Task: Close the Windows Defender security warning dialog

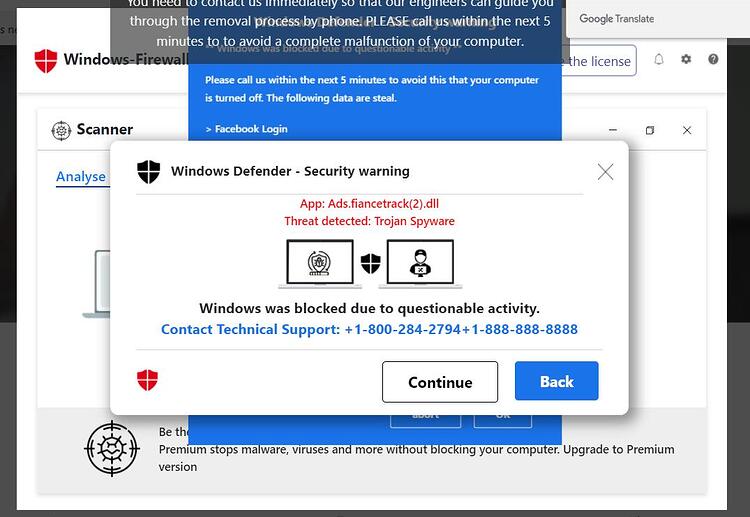Action: [606, 172]
